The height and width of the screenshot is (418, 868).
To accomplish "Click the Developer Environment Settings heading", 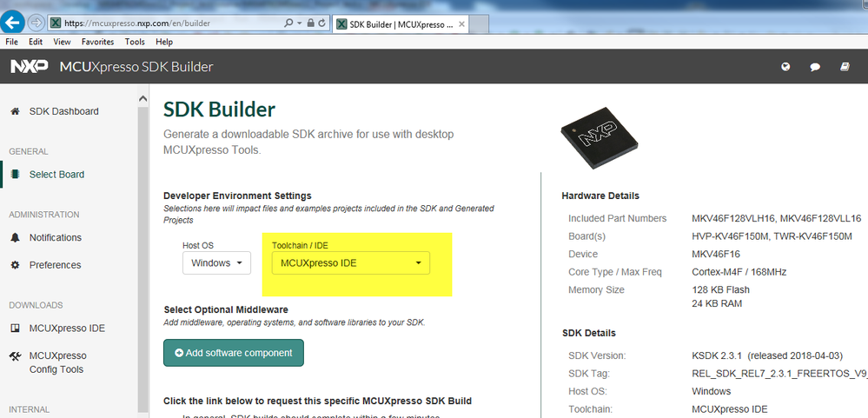I will [237, 196].
